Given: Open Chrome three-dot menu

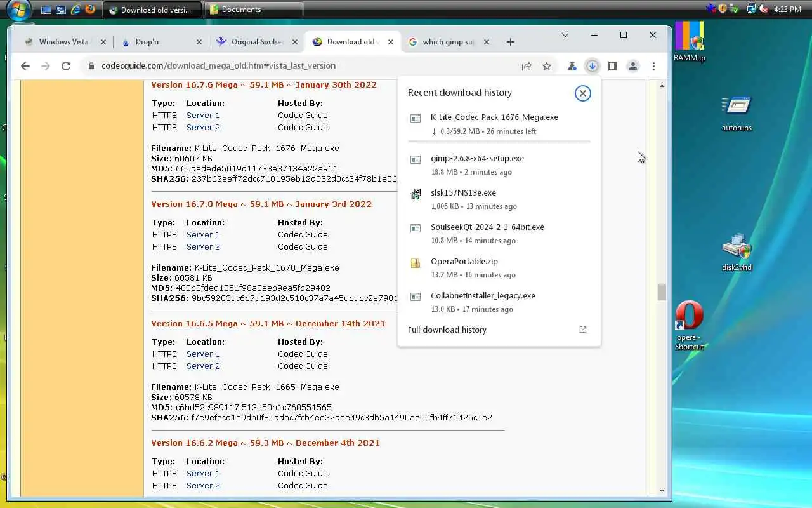Looking at the screenshot, I should [x=653, y=66].
